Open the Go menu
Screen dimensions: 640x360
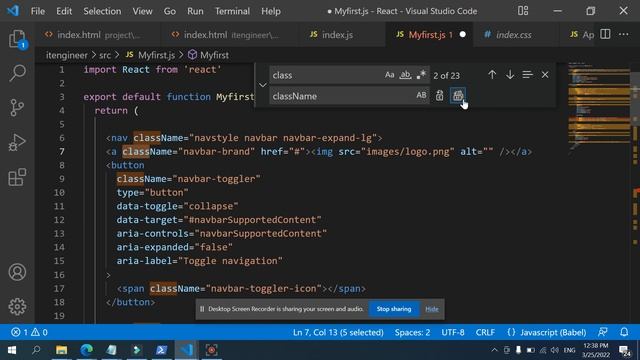point(170,11)
